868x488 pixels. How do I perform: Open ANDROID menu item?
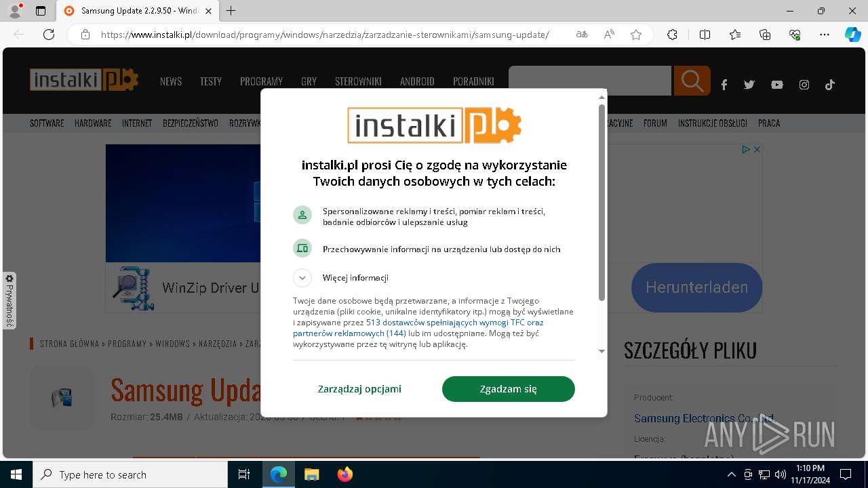417,81
